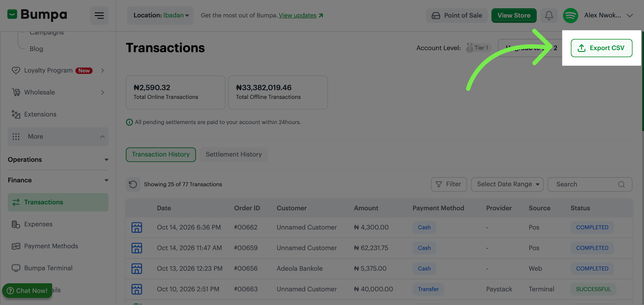Click the SUCCESSFUL status badge
644x305 pixels.
(x=593, y=289)
